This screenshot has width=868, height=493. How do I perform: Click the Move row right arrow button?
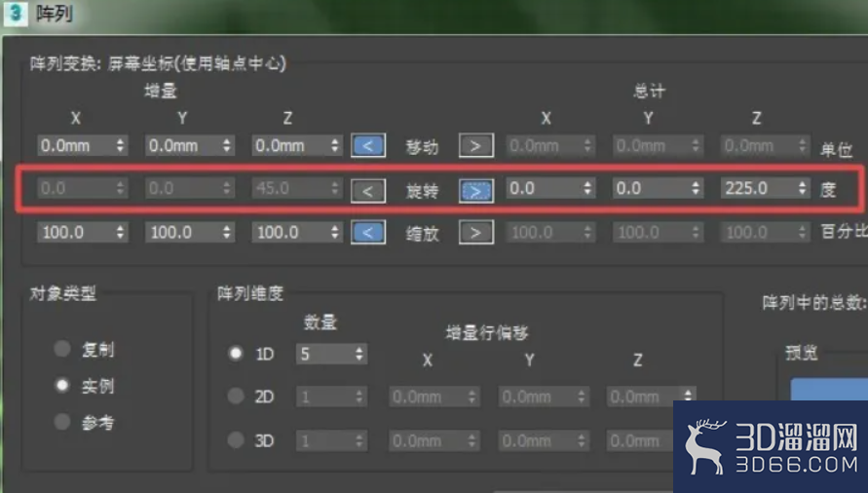(476, 146)
